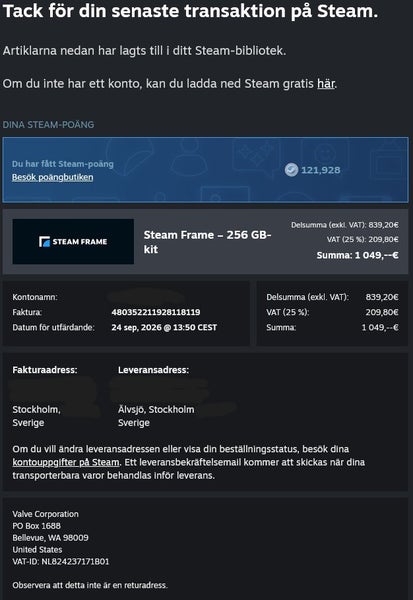Open the Steam Frame product thumbnail
The image size is (413, 600).
(73, 241)
